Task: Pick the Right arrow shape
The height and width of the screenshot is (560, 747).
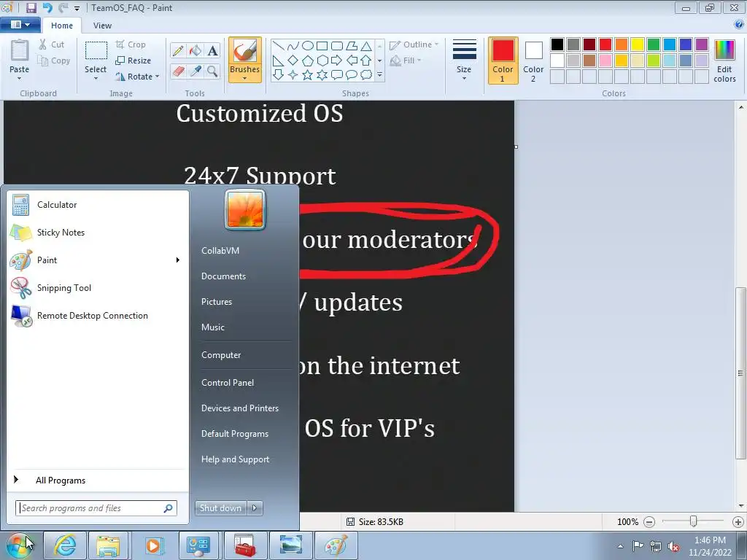Action: pyautogui.click(x=336, y=61)
